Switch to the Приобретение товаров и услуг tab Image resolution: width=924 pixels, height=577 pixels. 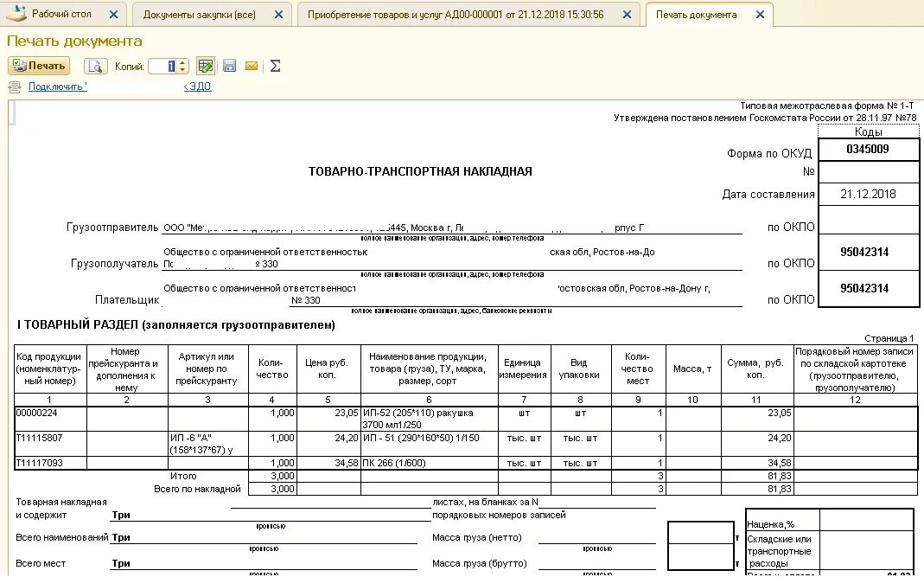coord(456,15)
